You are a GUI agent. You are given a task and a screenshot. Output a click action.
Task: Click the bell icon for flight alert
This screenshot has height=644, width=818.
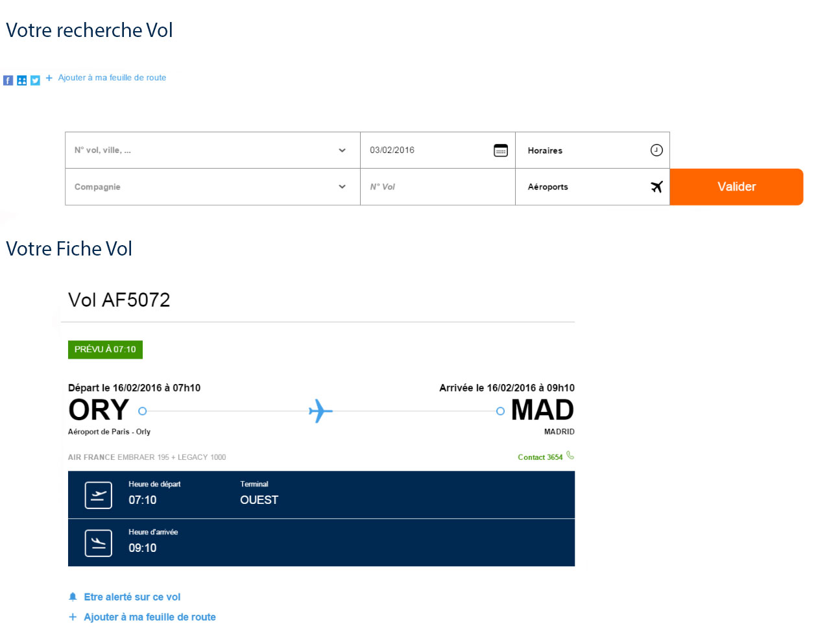(73, 597)
